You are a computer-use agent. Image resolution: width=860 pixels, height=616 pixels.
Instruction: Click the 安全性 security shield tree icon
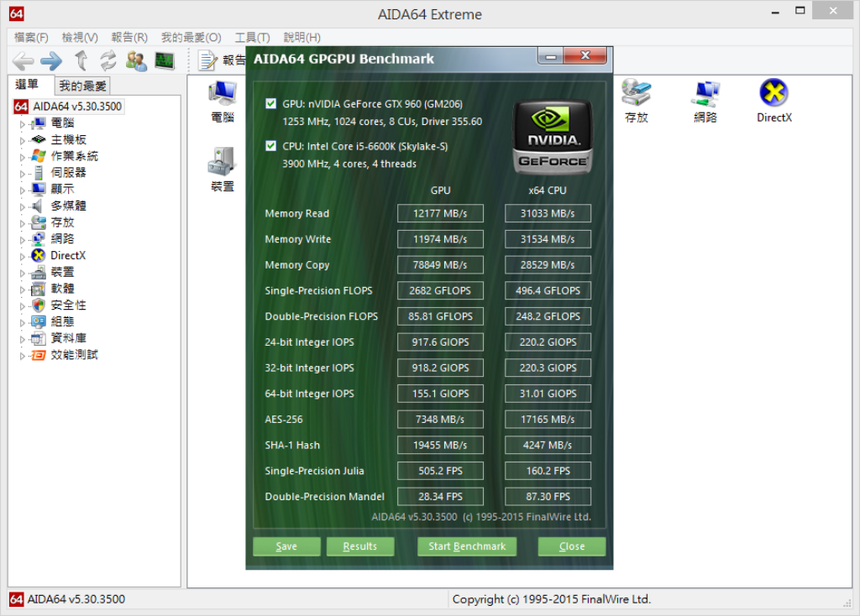[x=39, y=305]
